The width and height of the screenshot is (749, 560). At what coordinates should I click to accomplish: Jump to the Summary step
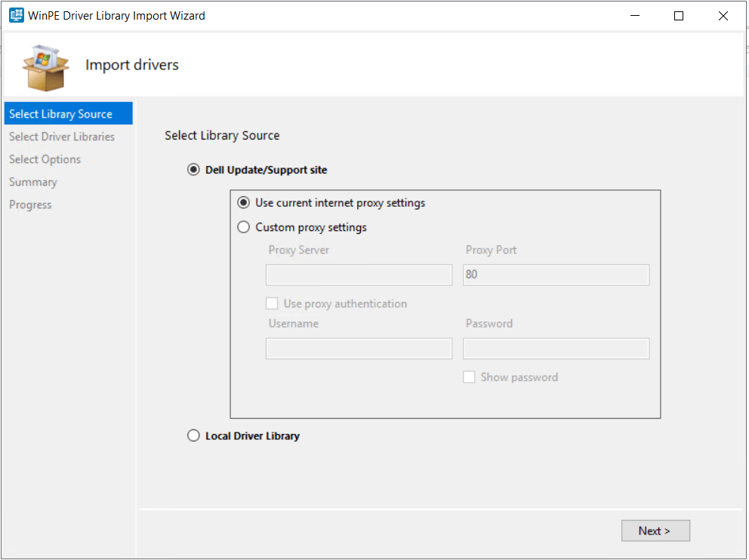[32, 182]
